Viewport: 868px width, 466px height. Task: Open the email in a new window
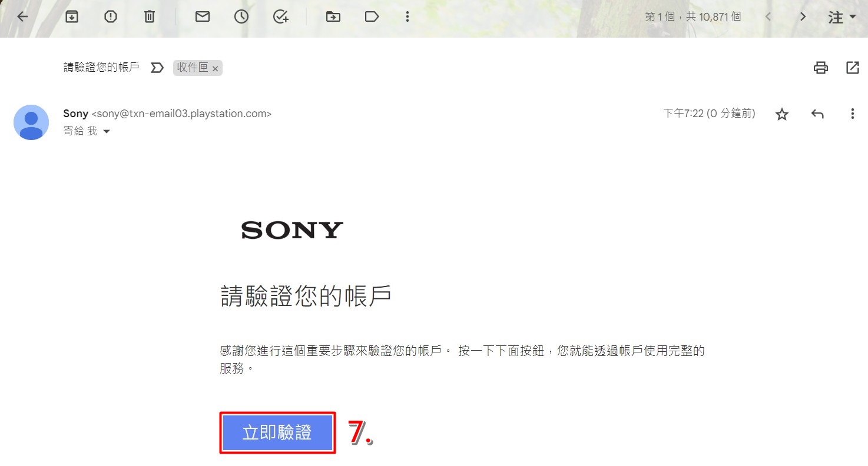point(852,68)
